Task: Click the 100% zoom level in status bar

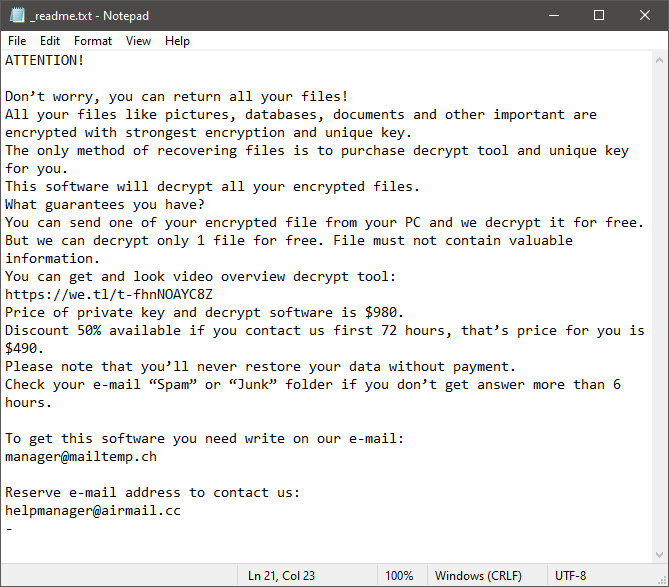Action: pyautogui.click(x=399, y=576)
